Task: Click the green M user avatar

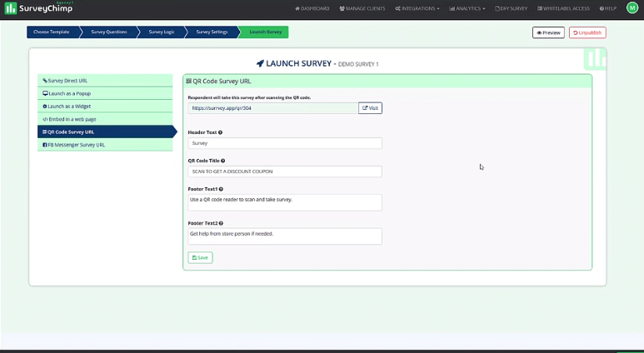Action: 632,7
